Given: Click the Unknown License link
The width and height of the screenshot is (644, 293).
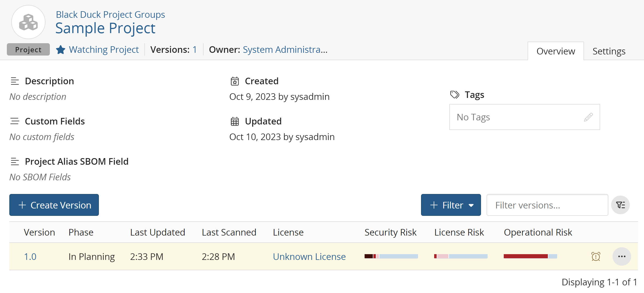Looking at the screenshot, I should click(x=309, y=257).
